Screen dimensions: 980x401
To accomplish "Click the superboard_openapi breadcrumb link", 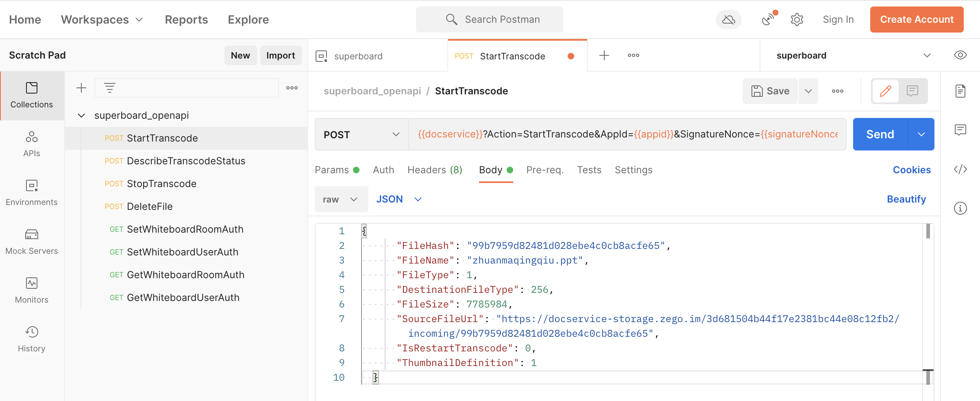I will tap(372, 91).
